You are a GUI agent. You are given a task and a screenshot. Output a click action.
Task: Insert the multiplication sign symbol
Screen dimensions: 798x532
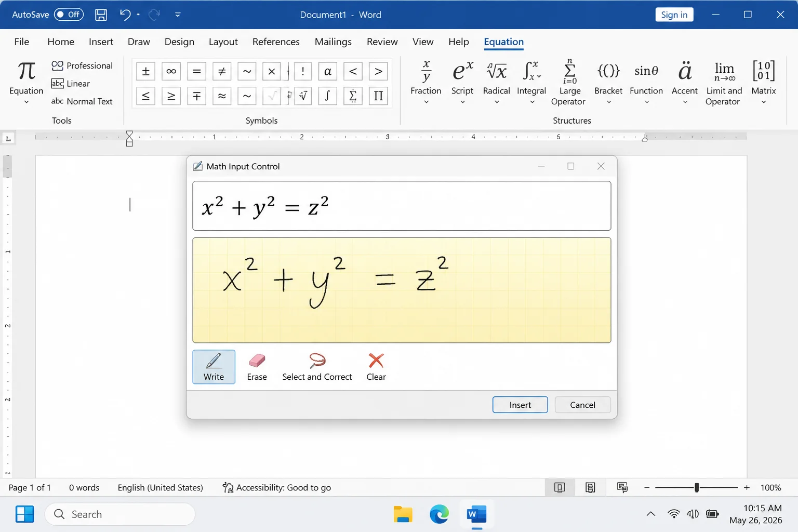[x=272, y=71]
